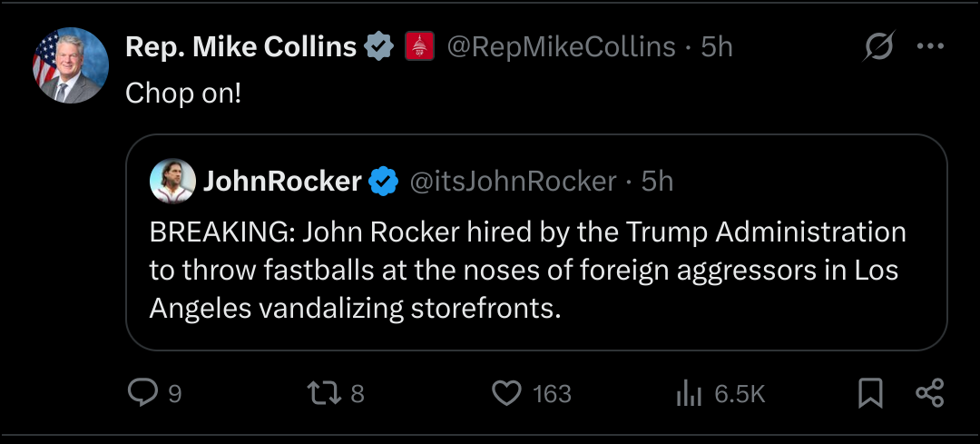Open the @RepMikeCollins handle link

(x=561, y=47)
